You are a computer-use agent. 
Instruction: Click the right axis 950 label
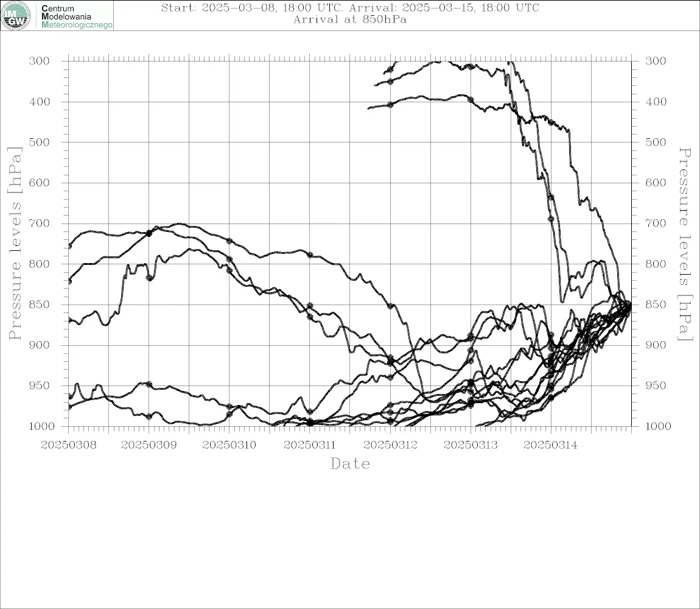tap(656, 385)
